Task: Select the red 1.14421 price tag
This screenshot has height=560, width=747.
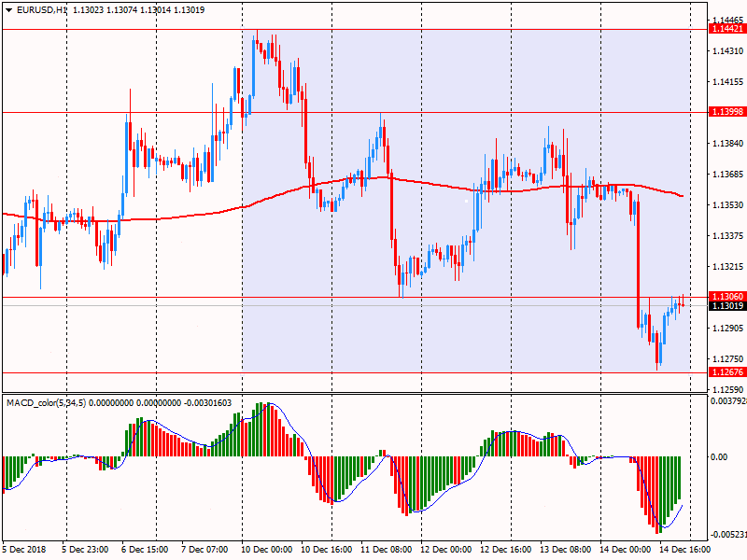Action: click(727, 30)
